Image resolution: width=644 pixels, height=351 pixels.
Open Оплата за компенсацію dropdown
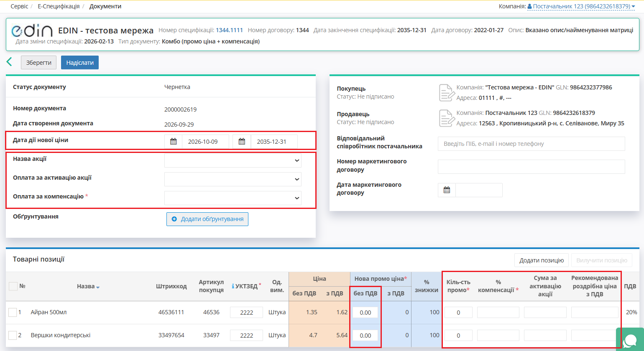coord(233,198)
